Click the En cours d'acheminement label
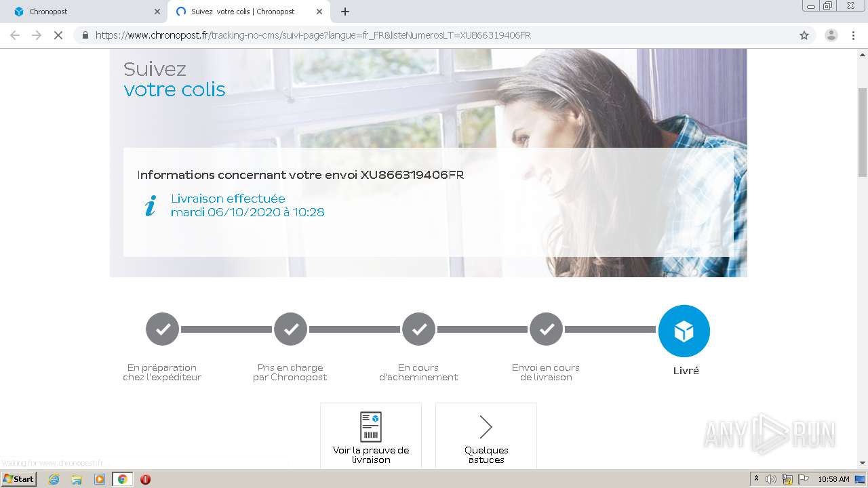This screenshot has width=868, height=488. point(418,372)
